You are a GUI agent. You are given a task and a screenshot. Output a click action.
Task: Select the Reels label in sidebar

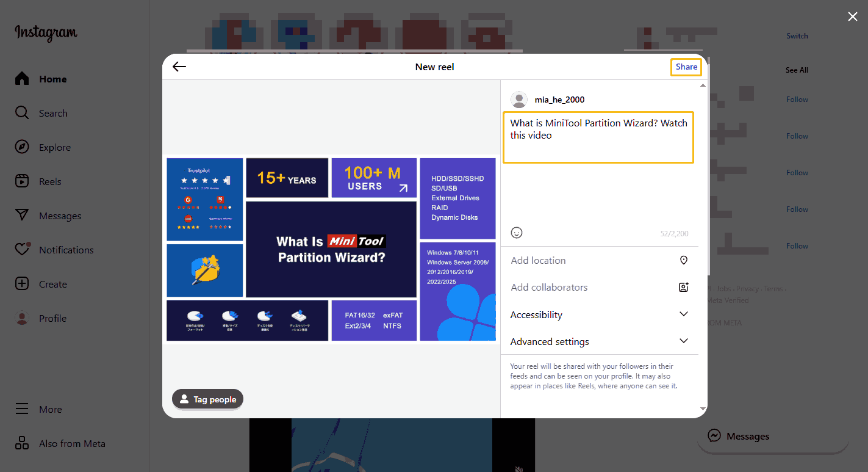coord(50,181)
